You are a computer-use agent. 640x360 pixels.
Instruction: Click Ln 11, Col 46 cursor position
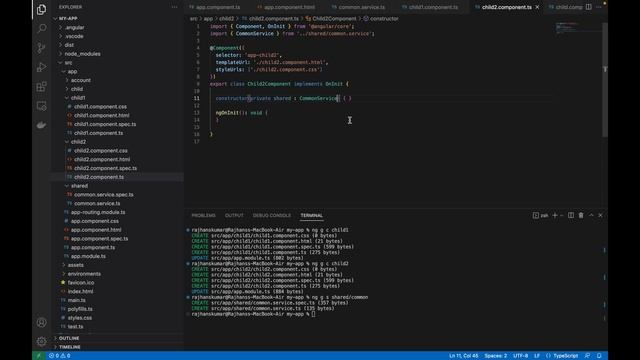464,356
